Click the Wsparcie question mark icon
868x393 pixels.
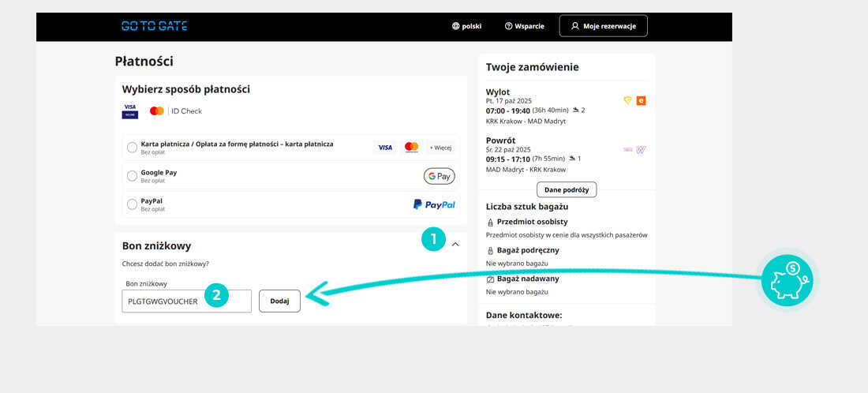tap(509, 26)
